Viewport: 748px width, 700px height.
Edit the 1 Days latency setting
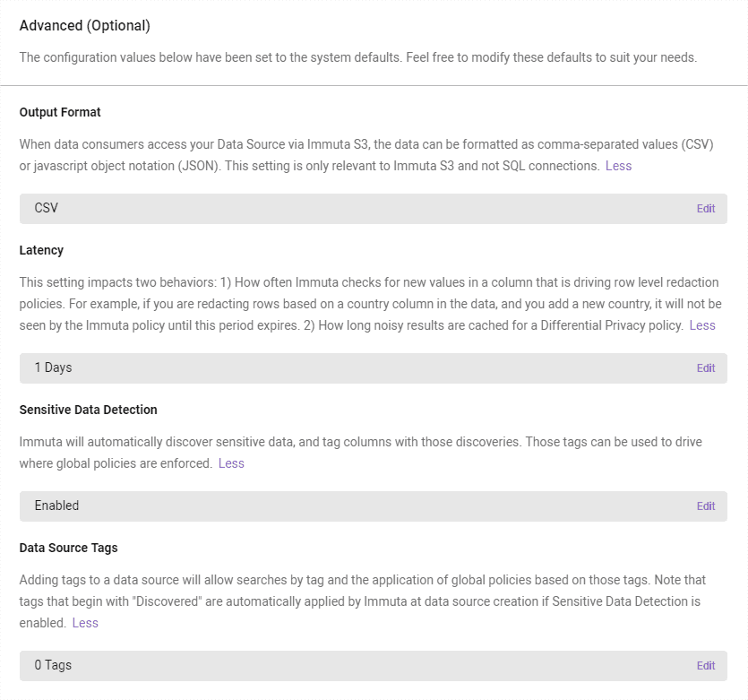(706, 367)
